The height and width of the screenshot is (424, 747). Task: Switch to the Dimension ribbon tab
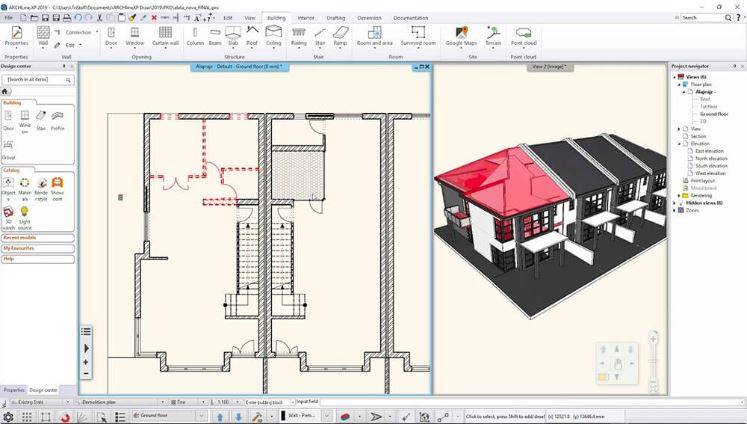coord(369,18)
